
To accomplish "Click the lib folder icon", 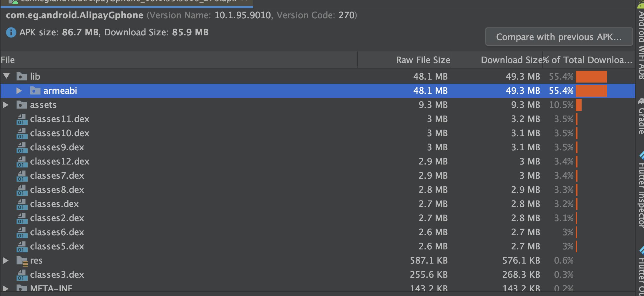I will point(22,77).
